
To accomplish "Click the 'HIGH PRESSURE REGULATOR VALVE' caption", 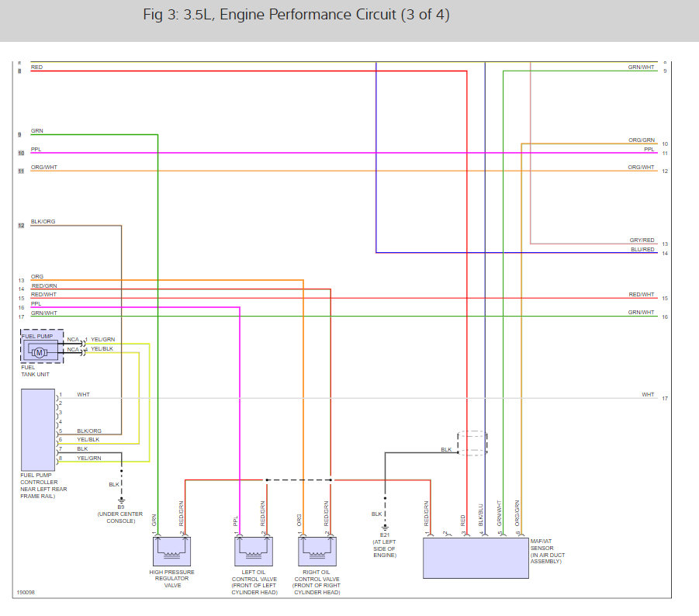I will (x=172, y=579).
